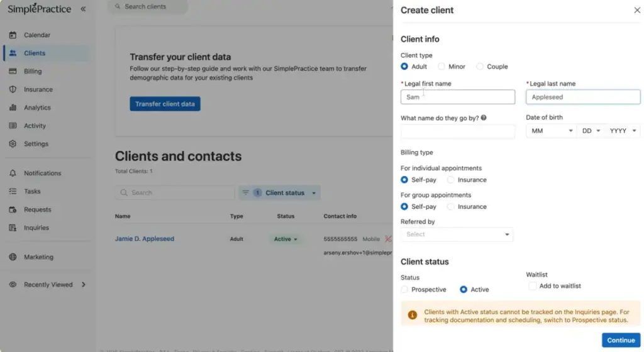Screen dimensions: 644x352
Task: Set client status to Active
Action: pos(464,289)
